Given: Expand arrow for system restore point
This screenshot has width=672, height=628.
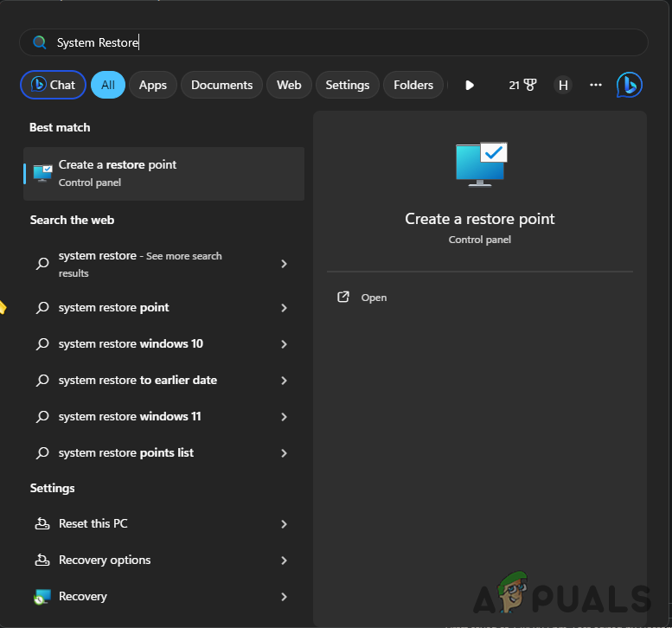Looking at the screenshot, I should 284,308.
